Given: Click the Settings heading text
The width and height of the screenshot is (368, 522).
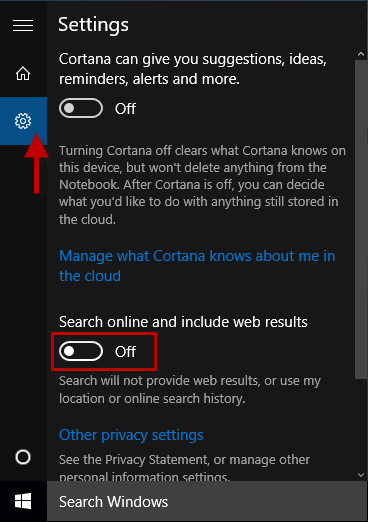Looking at the screenshot, I should 93,25.
